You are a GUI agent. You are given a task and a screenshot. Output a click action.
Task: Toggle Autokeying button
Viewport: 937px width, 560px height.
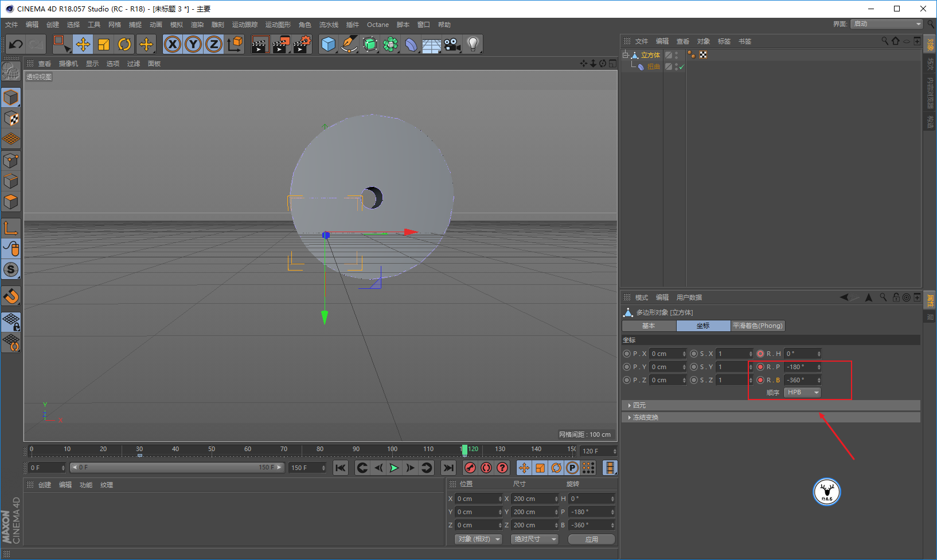486,468
